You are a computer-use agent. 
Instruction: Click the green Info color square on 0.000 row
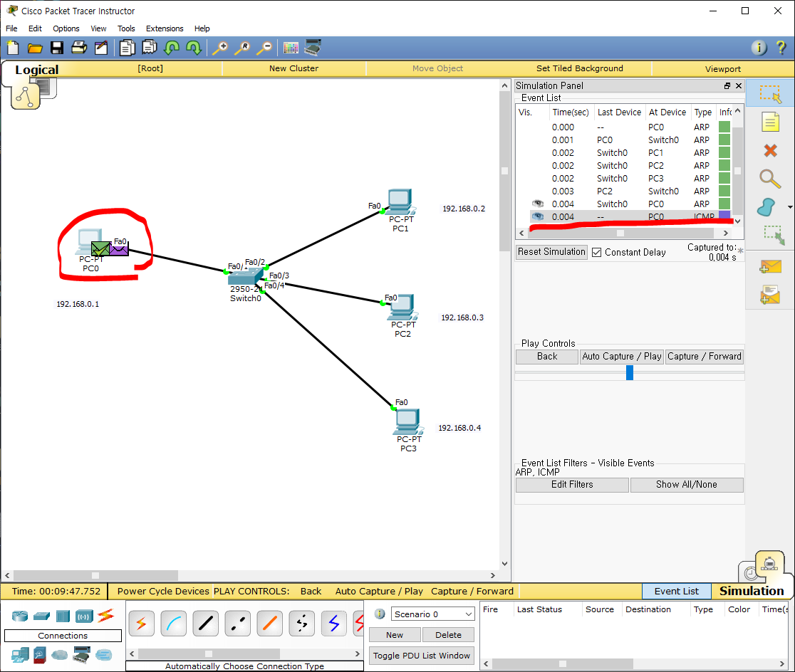click(x=724, y=127)
